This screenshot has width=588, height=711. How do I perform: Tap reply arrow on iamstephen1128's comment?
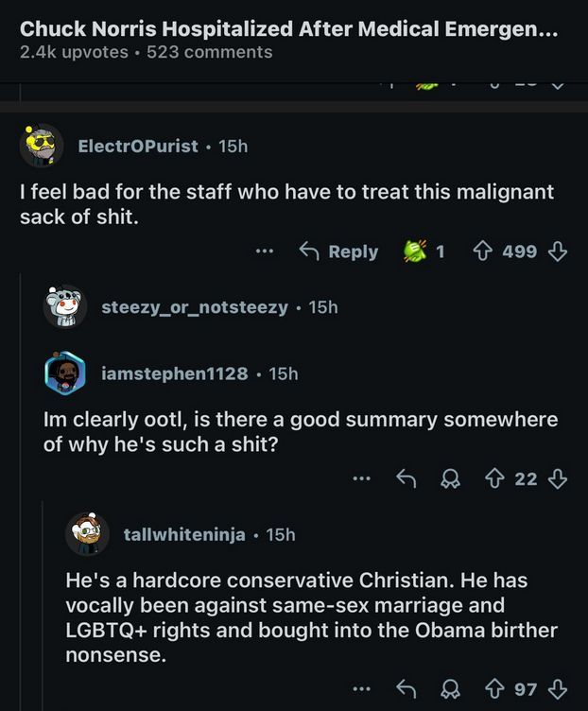point(406,479)
